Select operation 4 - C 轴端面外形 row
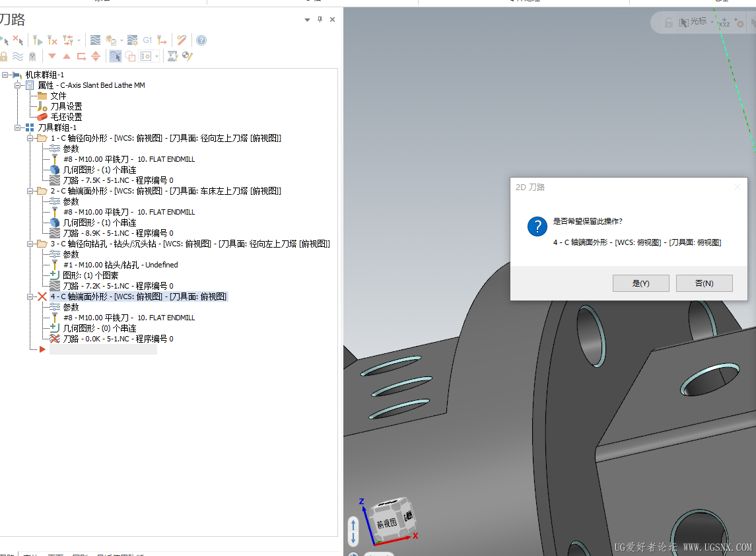Screen dimensions: 756x556 (x=139, y=296)
